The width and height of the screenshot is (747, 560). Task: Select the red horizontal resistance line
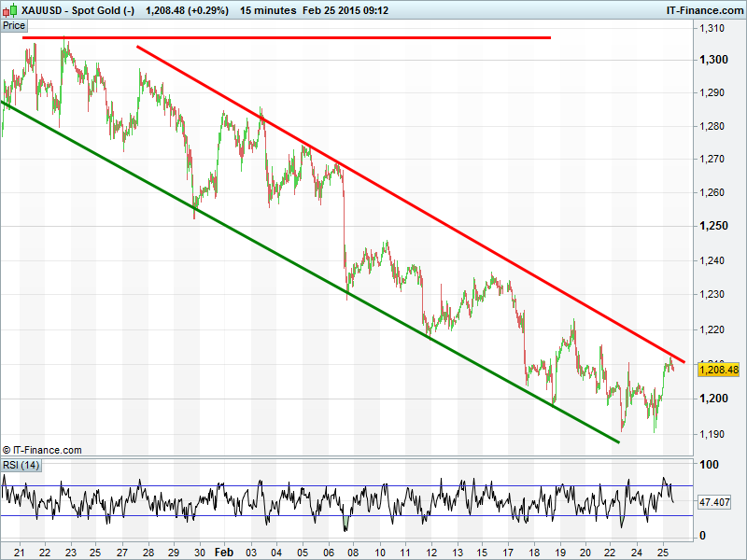coord(280,37)
